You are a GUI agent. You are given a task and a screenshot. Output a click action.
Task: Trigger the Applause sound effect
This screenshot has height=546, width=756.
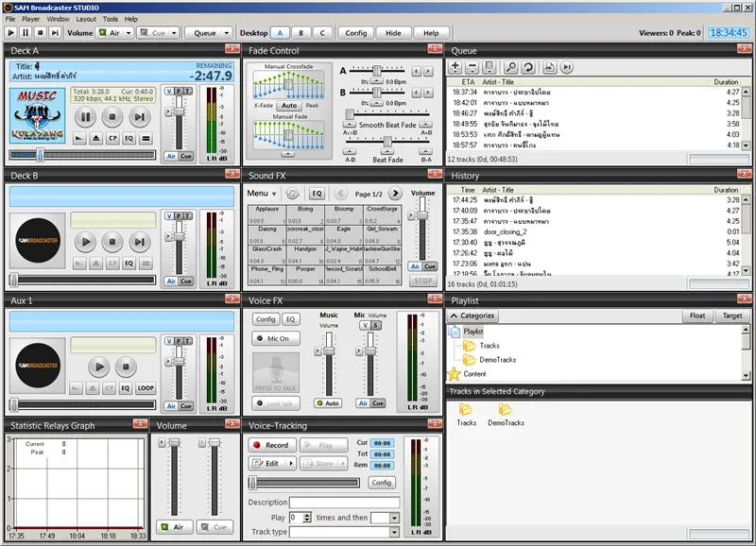pos(266,214)
